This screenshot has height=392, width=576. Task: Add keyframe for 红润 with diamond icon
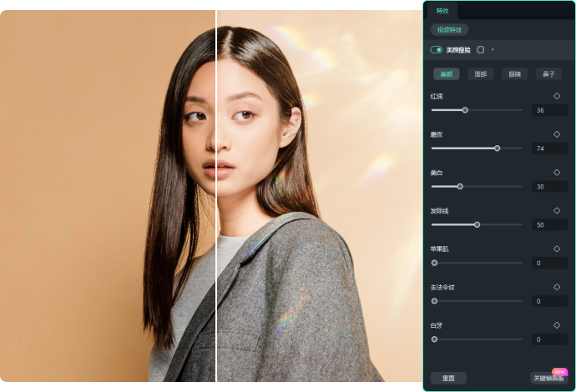(557, 96)
